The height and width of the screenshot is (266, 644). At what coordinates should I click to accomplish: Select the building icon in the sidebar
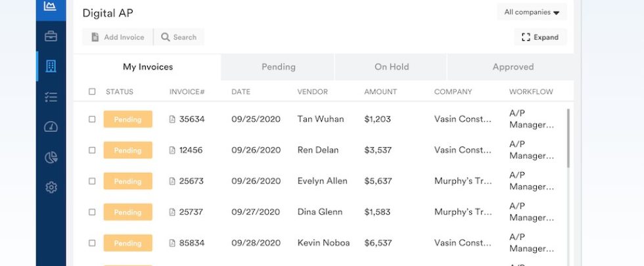point(51,66)
